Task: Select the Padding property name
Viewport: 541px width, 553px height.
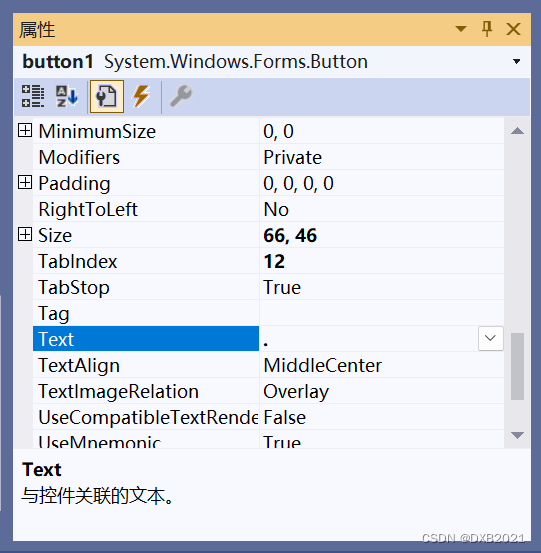Action: point(74,183)
